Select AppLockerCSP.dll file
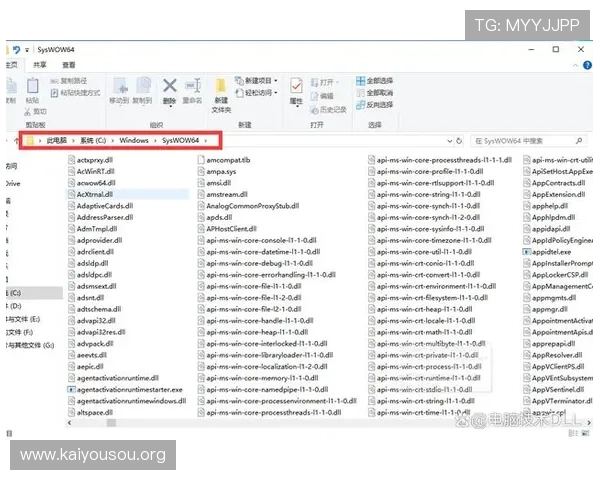Viewport: 600px width, 480px height. click(x=556, y=275)
